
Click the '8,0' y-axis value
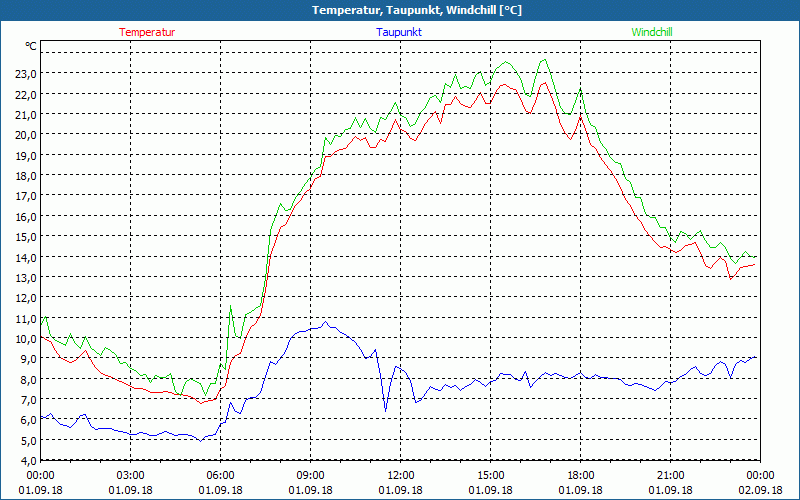click(x=29, y=379)
